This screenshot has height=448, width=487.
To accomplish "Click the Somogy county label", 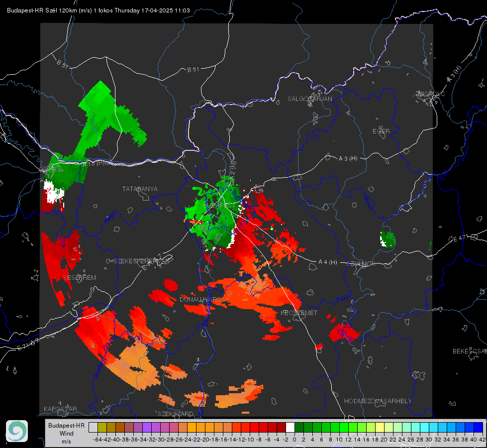I will click(100, 367).
